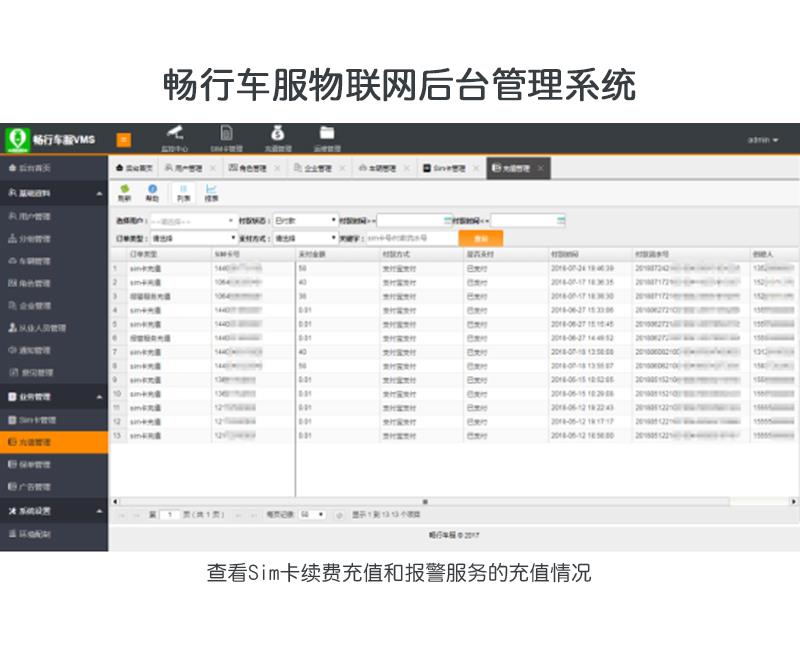Open the admin user menu
The width and height of the screenshot is (800, 650).
(x=762, y=140)
